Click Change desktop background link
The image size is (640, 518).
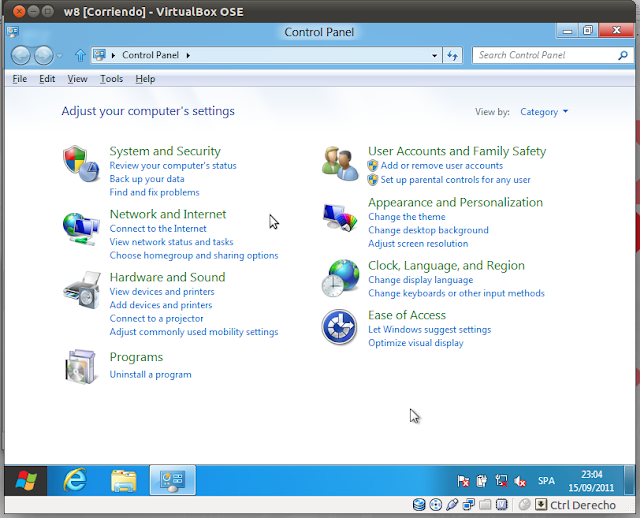point(428,230)
